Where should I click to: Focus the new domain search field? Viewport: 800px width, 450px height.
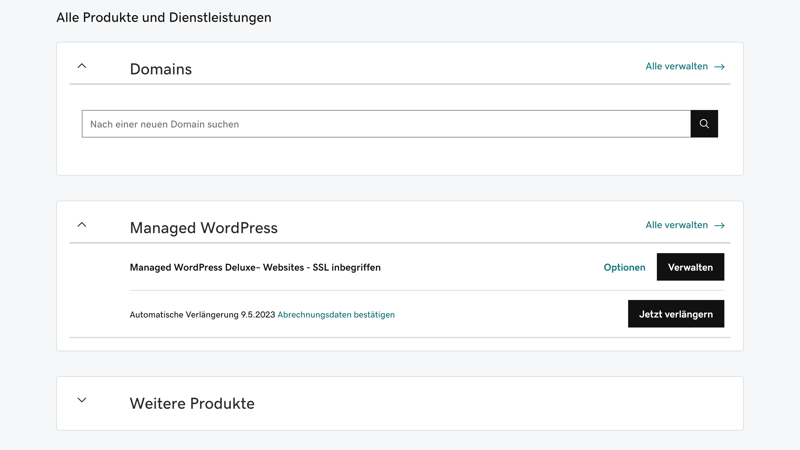pyautogui.click(x=385, y=124)
